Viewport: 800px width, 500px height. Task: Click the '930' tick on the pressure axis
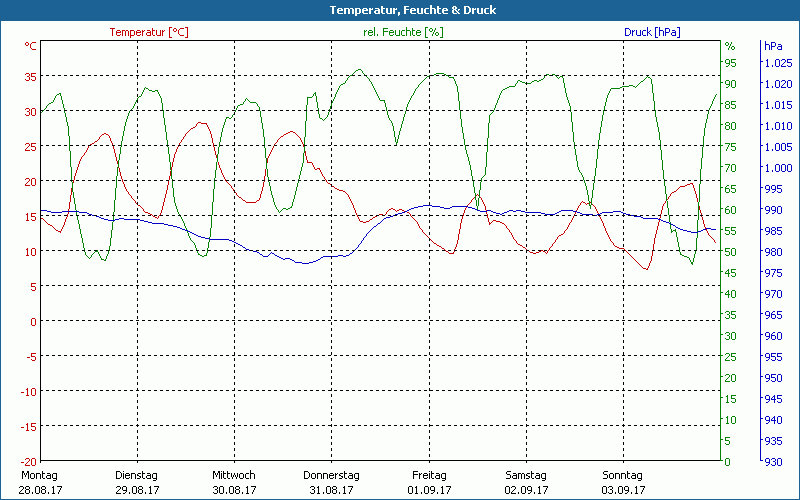tap(773, 462)
